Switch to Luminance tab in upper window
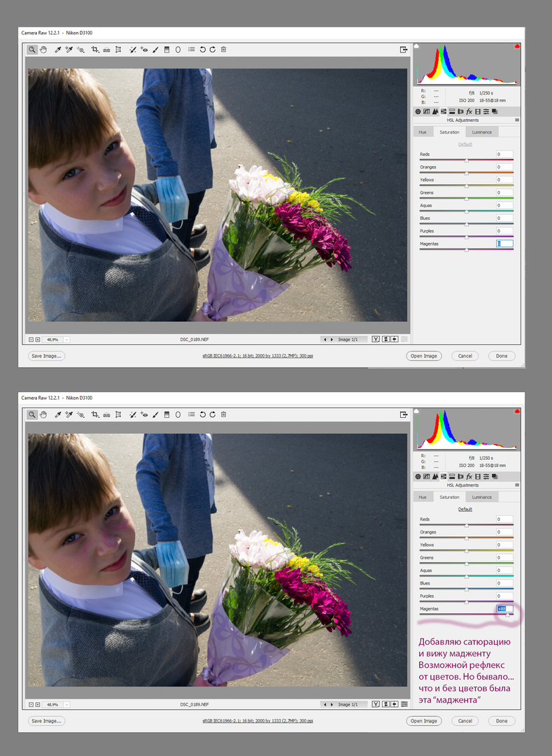The image size is (552, 756). point(481,132)
